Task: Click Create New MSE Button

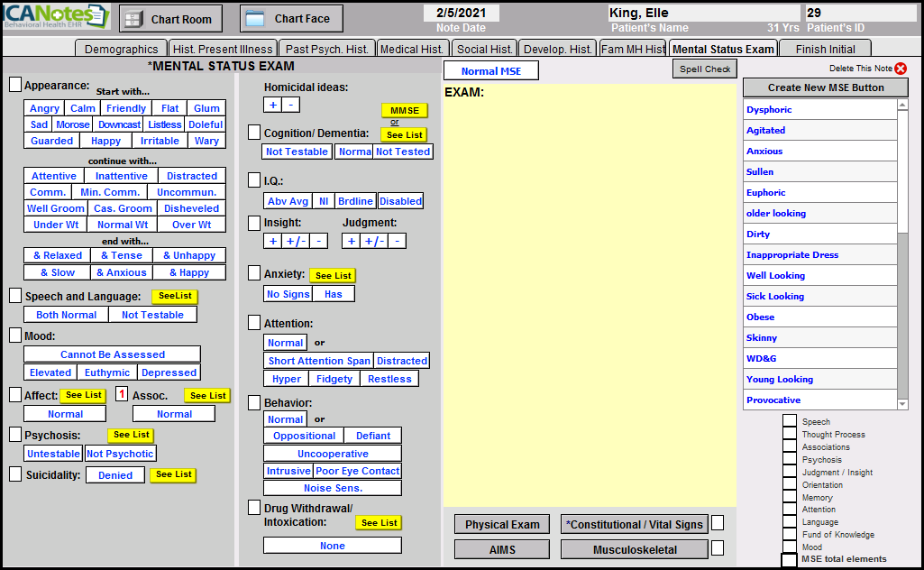Action: pyautogui.click(x=825, y=87)
